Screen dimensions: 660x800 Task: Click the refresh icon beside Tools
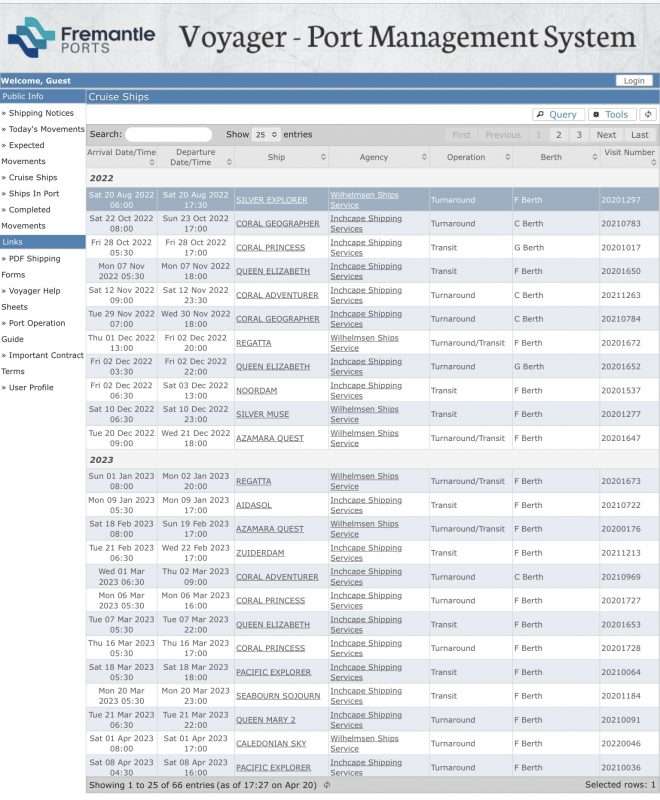tap(648, 114)
